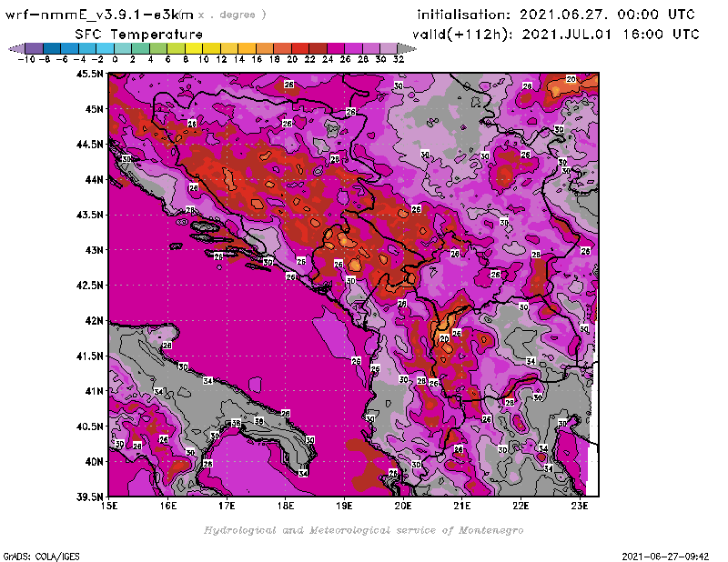This screenshot has width=728, height=562.
Task: Click the timestamp 2021-06-27-09:42
Action: point(665,557)
